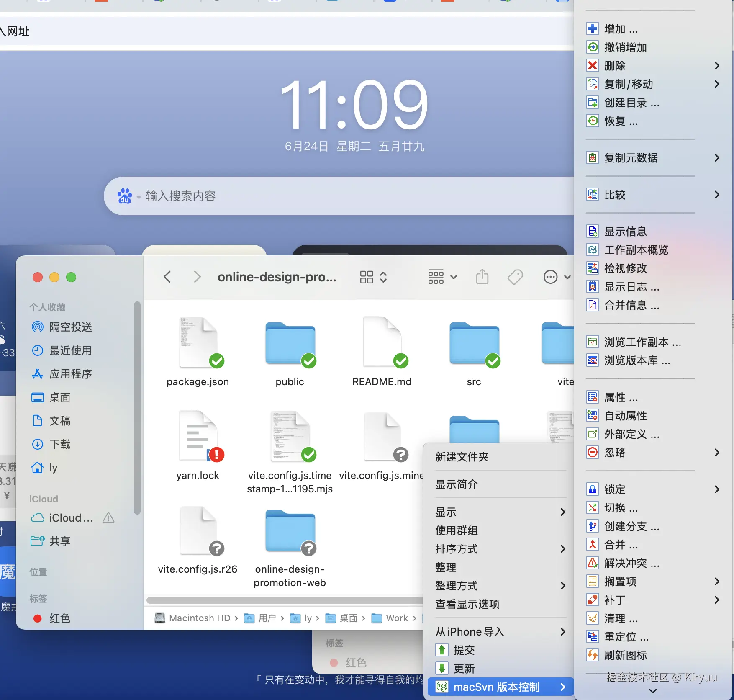The width and height of the screenshot is (734, 700).
Task: Open AirDrop (隔空投送) in Finder sidebar
Action: tap(62, 327)
